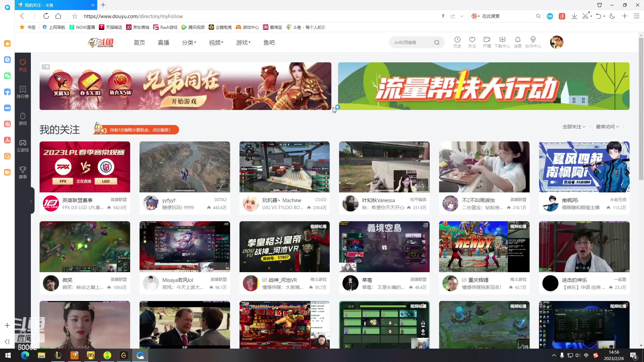Click the Douyu search input field
The width and height of the screenshot is (644, 362).
[x=412, y=43]
